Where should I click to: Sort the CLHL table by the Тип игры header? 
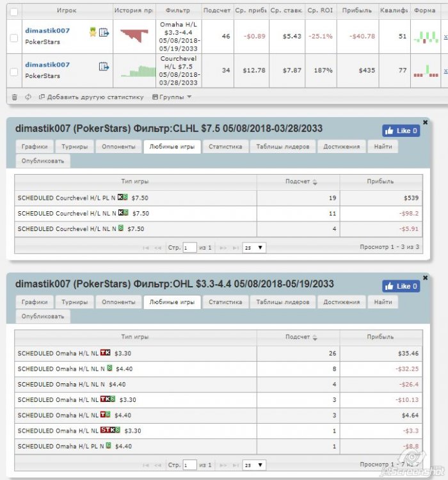[135, 182]
